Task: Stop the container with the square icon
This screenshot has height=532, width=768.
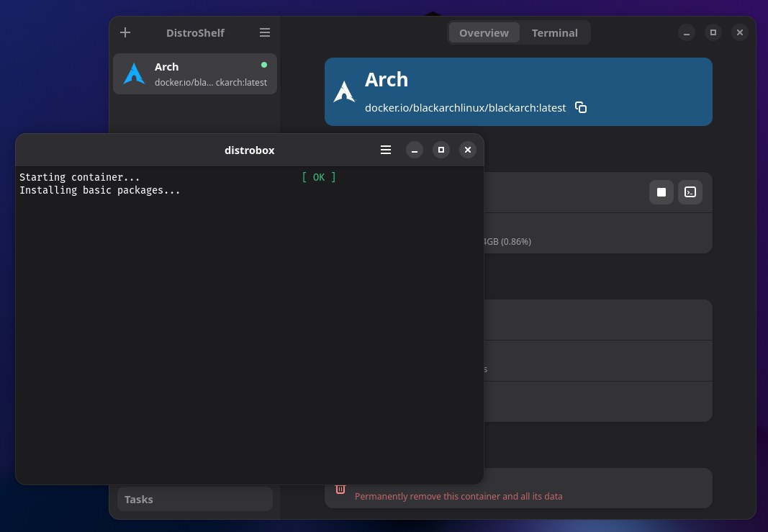Action: pyautogui.click(x=661, y=192)
